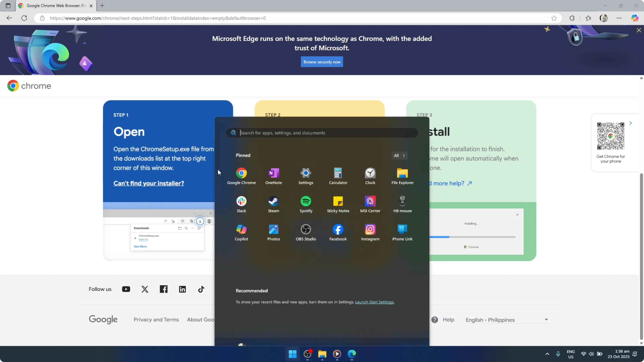Screen dimensions: 644x362
Task: Open Wi-Fi network tray icon
Action: click(583, 354)
